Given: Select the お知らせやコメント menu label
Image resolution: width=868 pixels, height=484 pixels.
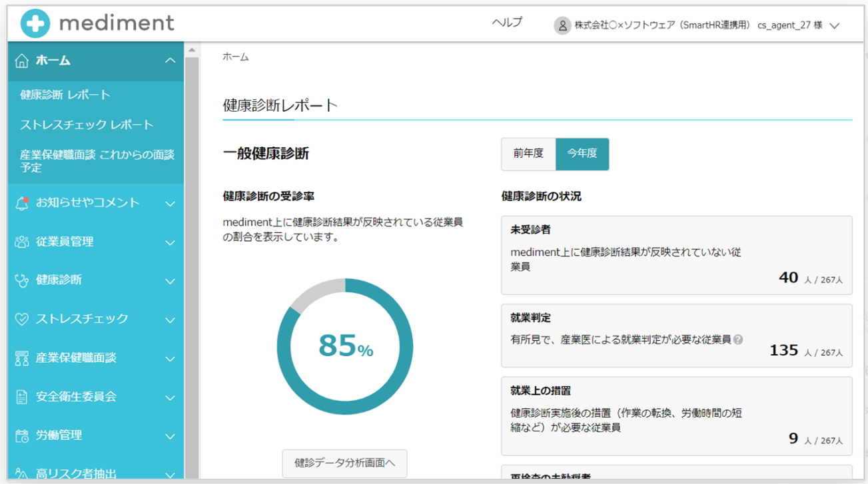Looking at the screenshot, I should point(88,203).
